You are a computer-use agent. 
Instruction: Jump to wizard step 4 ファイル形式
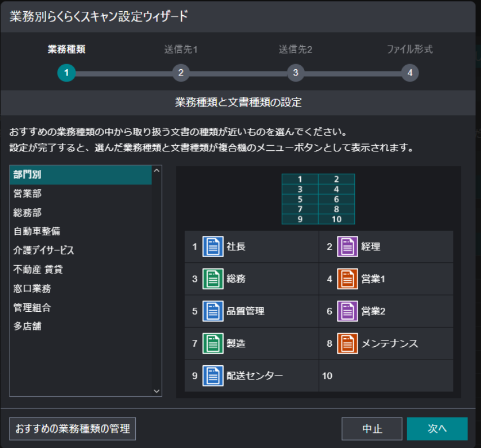tap(409, 73)
